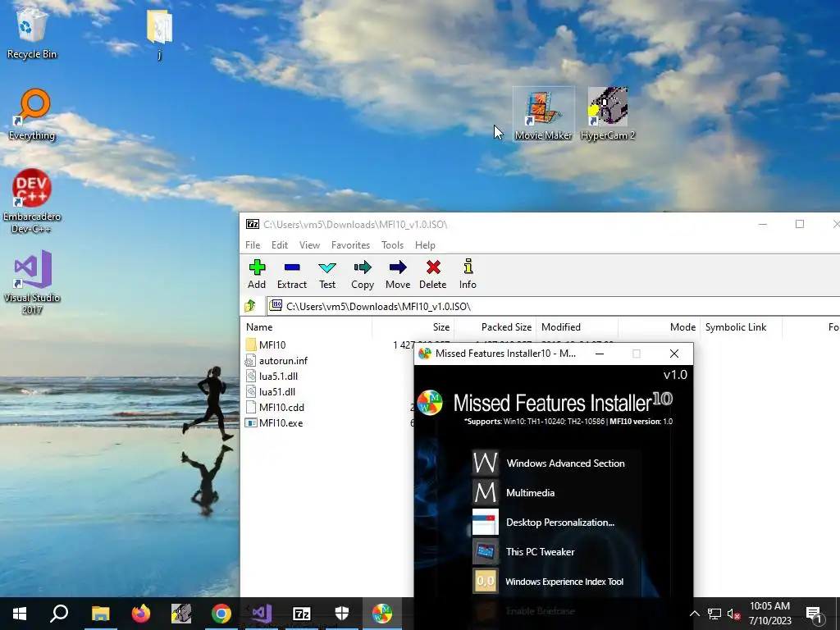Select the HyperCam 2 desktop shortcut

(608, 114)
